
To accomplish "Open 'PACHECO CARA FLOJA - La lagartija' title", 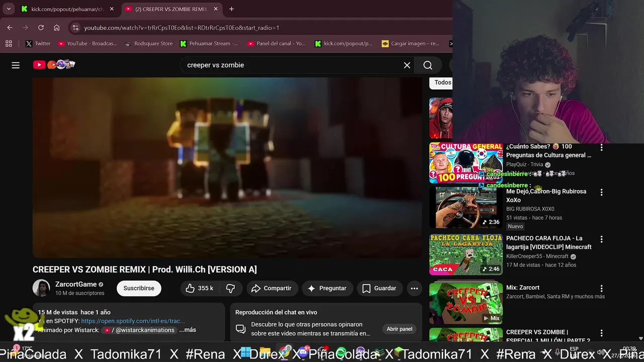I will 549,242.
